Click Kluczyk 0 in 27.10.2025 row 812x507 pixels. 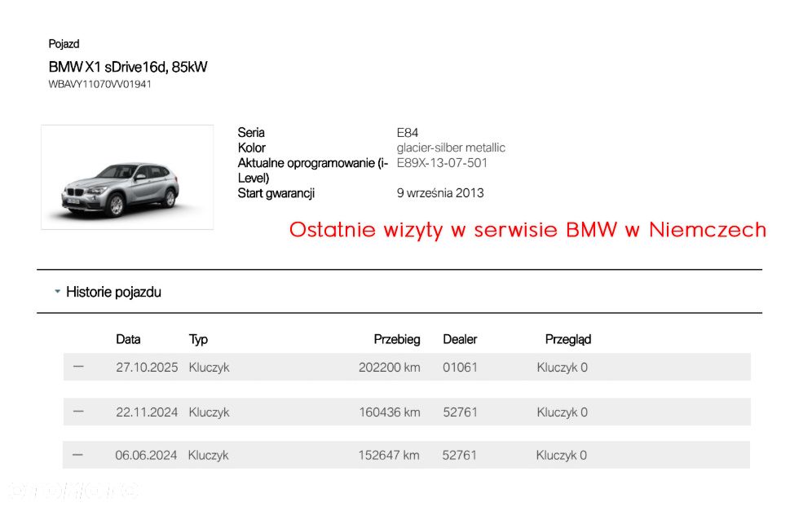(562, 367)
